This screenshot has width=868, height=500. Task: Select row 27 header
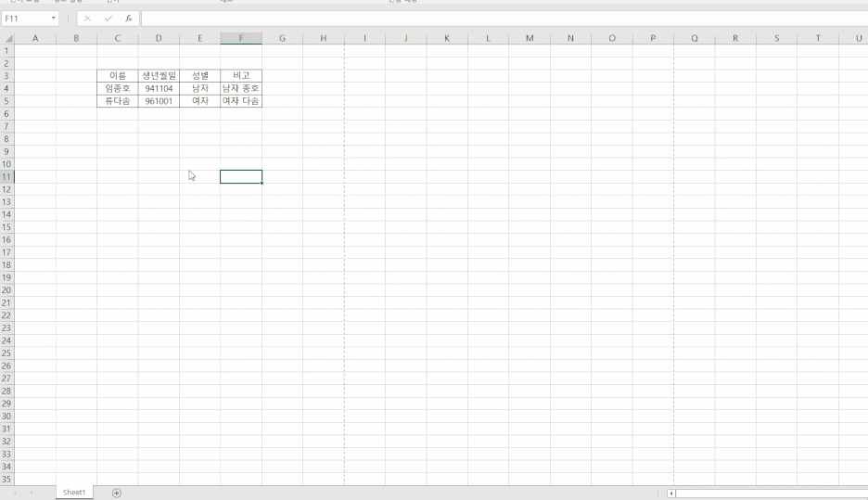[x=6, y=378]
